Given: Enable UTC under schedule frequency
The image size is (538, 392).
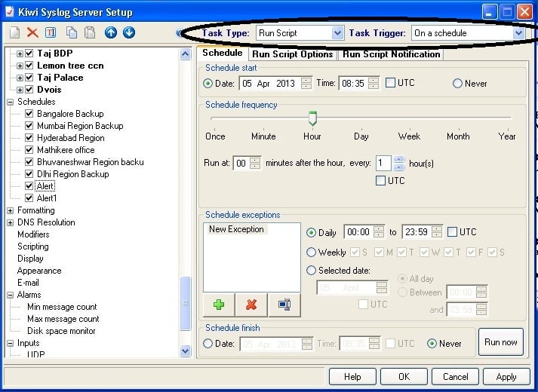Looking at the screenshot, I should tap(380, 181).
